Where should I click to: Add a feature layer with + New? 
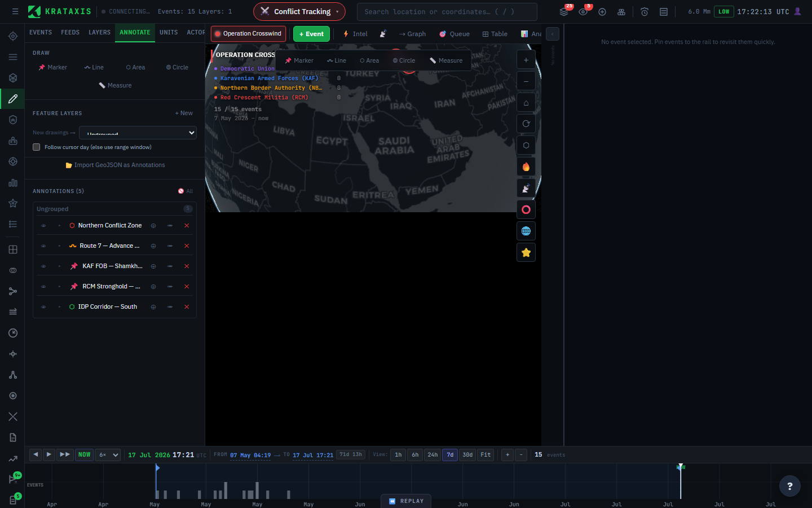(x=184, y=113)
